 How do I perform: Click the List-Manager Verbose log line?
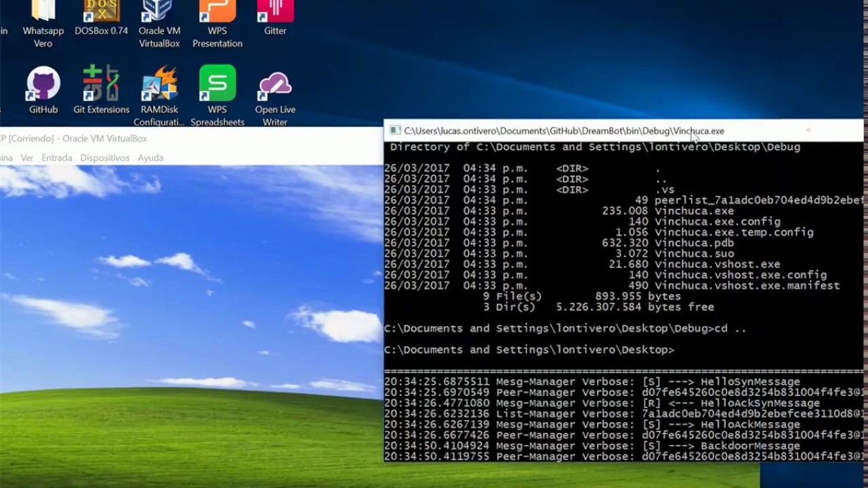click(x=623, y=413)
